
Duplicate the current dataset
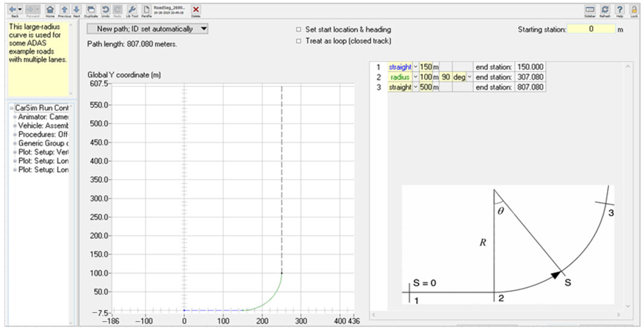[91, 10]
